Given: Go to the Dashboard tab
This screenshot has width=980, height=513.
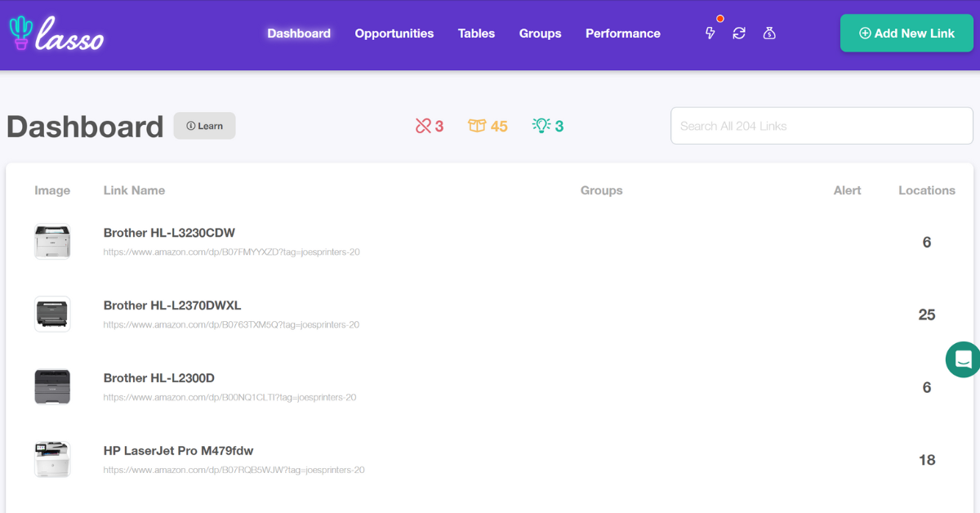Looking at the screenshot, I should 299,33.
